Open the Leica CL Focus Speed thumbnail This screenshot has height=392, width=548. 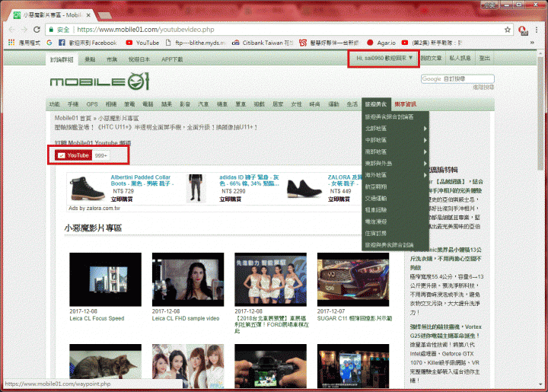[x=105, y=279]
